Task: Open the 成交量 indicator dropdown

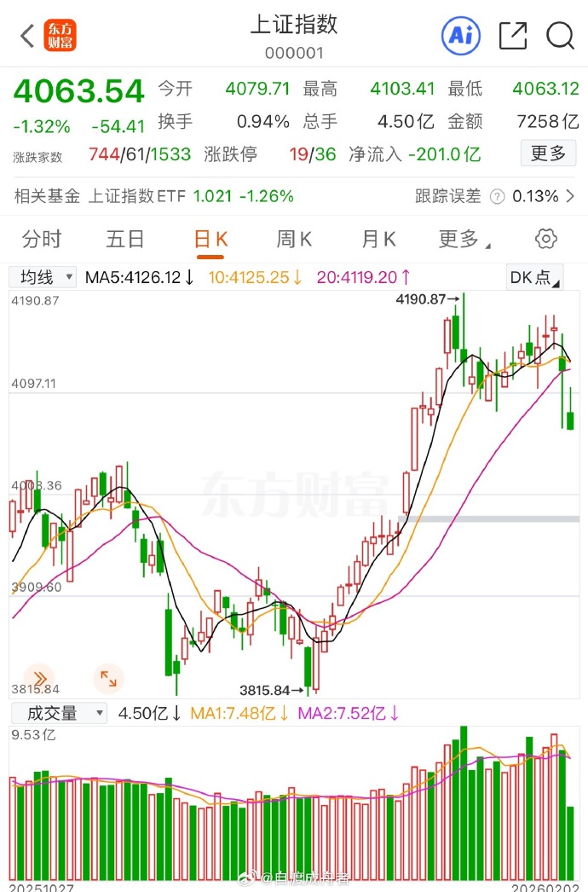Action: point(58,713)
